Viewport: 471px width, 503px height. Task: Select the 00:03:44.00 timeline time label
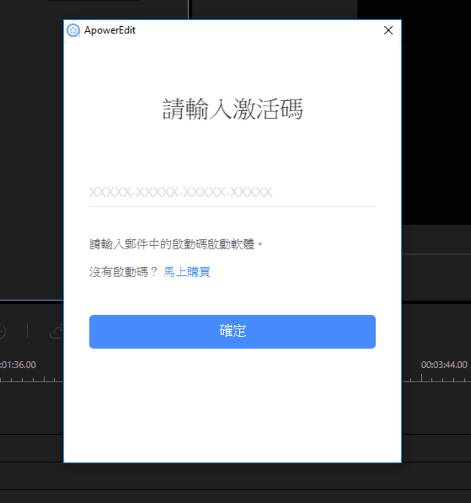pos(444,364)
